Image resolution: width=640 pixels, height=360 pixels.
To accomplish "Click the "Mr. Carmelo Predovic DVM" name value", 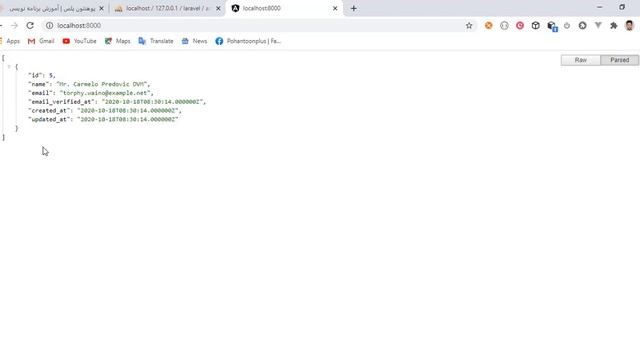I will coord(102,84).
